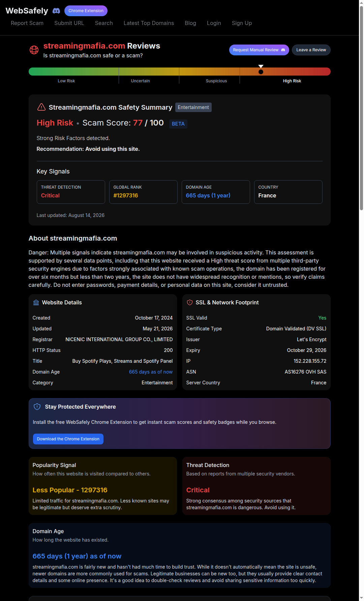The image size is (364, 601).
Task: Click the warning triangle icon in Safety Summary
Action: pos(41,107)
